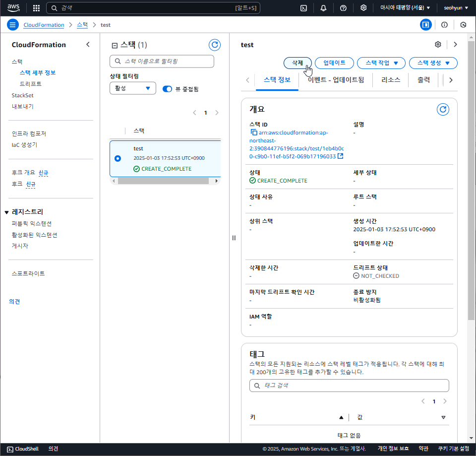
Task: Open the info panel icon
Action: 444,25
